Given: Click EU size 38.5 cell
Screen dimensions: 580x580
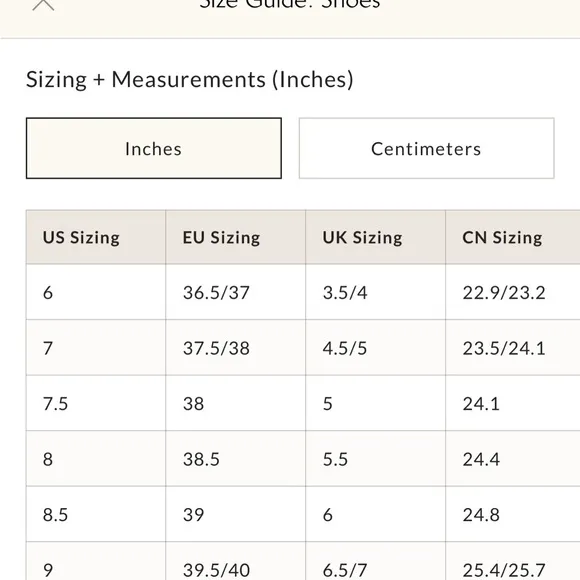Looking at the screenshot, I should pyautogui.click(x=236, y=458).
